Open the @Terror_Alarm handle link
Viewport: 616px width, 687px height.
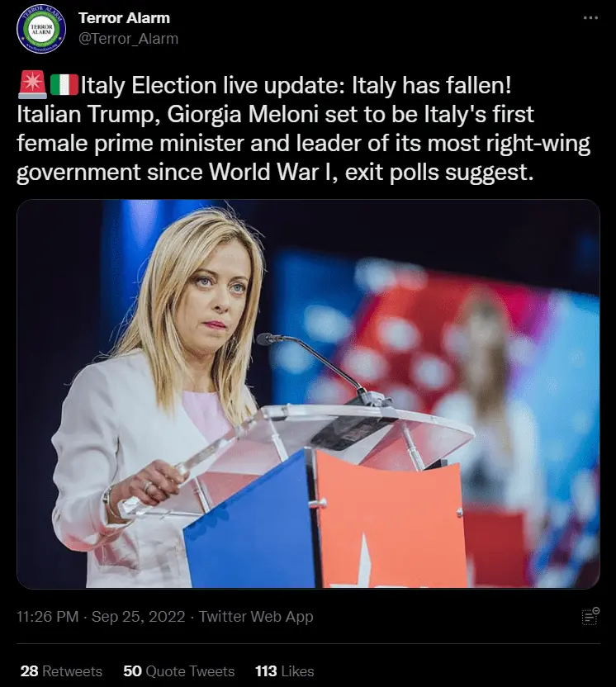(x=128, y=39)
